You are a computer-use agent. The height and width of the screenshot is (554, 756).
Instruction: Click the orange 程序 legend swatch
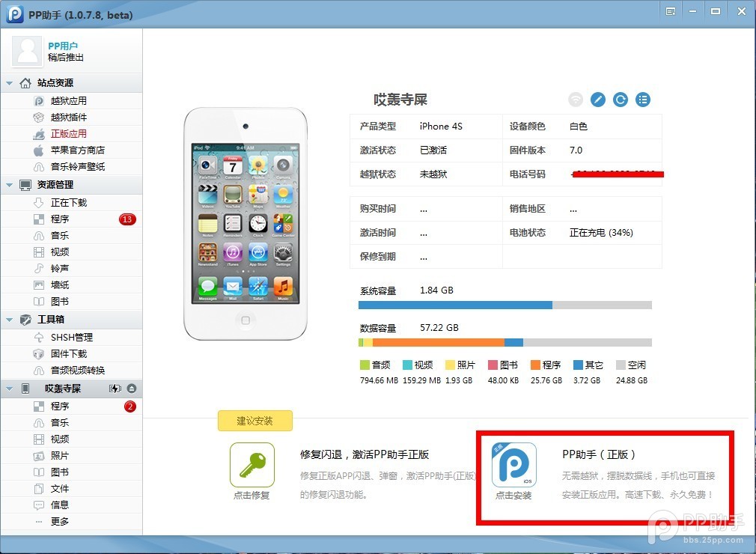point(535,365)
